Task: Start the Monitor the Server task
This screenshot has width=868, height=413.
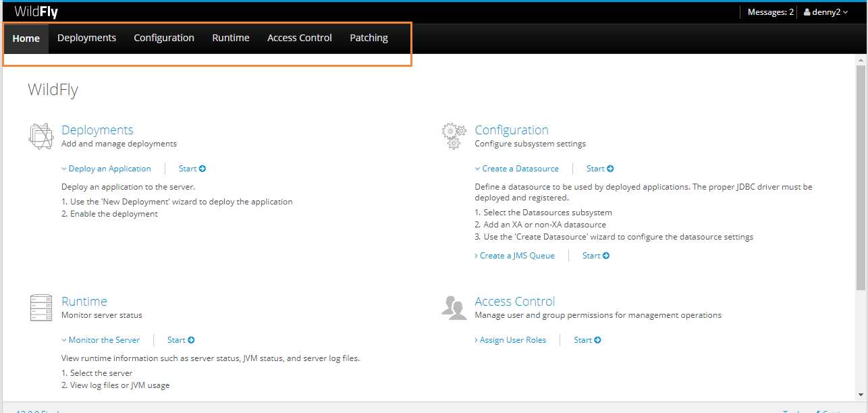Action: coord(181,340)
